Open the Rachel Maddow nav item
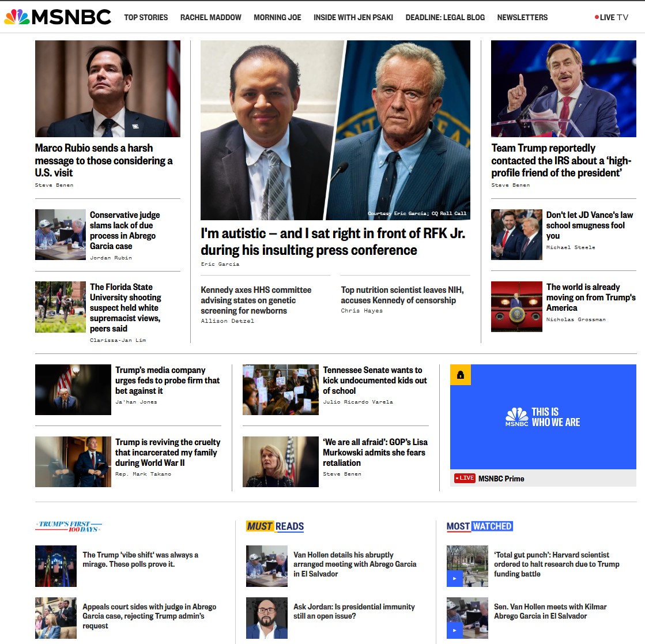645x644 pixels. pos(210,17)
